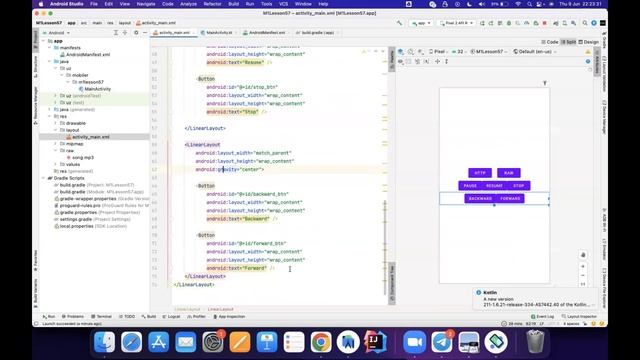Select MainActivity in project tree
Viewport: 640px width, 360px height.
pos(98,89)
